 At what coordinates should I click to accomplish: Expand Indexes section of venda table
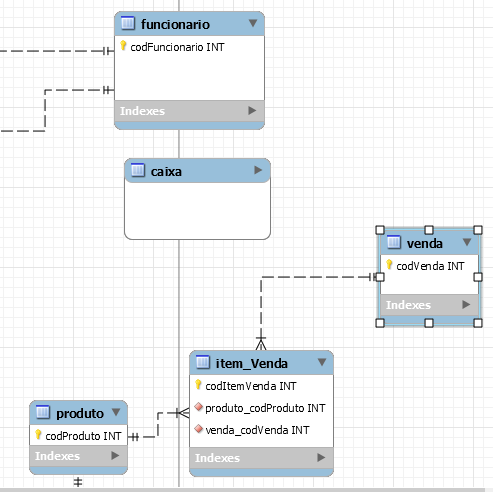coord(466,304)
